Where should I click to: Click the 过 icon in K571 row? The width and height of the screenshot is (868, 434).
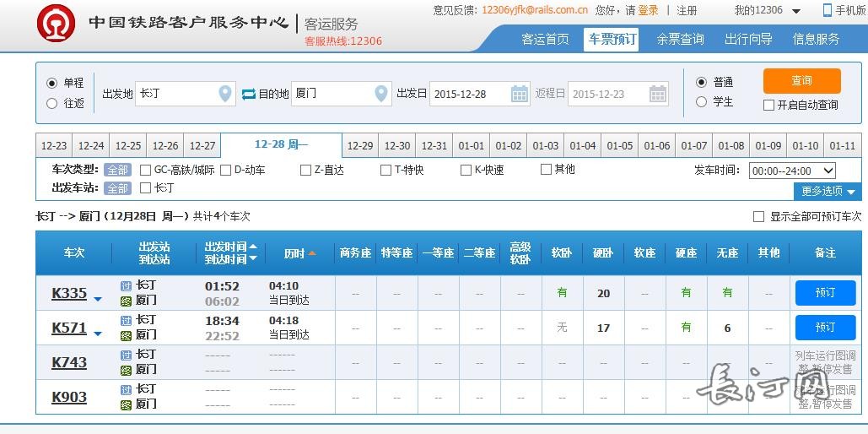[x=127, y=320]
